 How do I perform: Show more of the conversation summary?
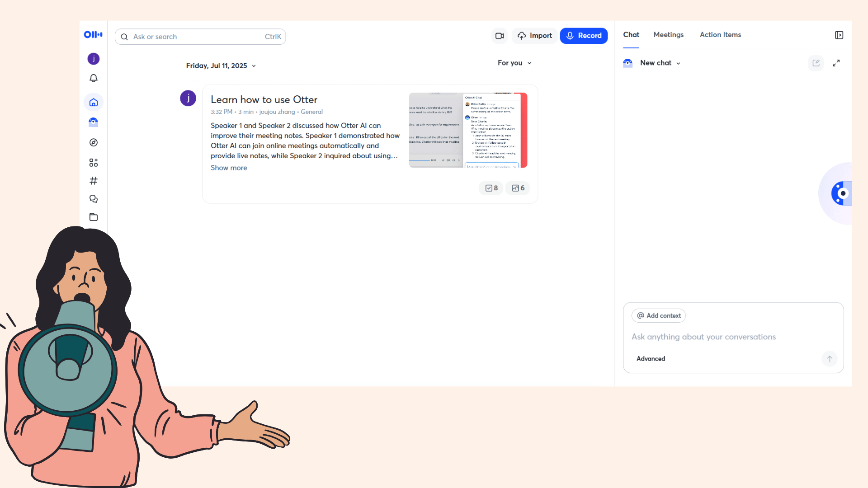click(229, 168)
